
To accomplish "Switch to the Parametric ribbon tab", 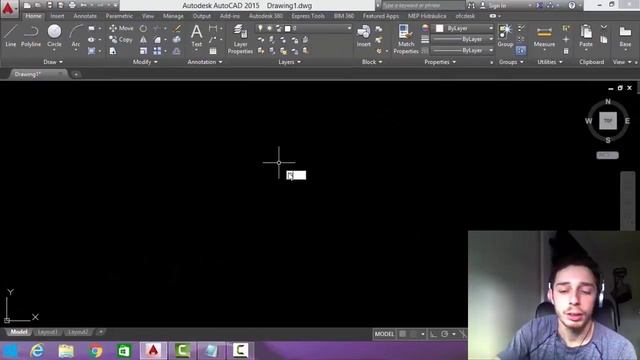I will pyautogui.click(x=119, y=16).
